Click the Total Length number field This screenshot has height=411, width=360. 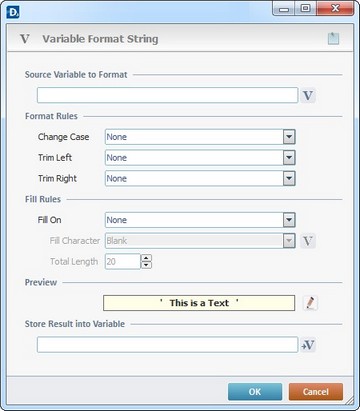pos(123,261)
